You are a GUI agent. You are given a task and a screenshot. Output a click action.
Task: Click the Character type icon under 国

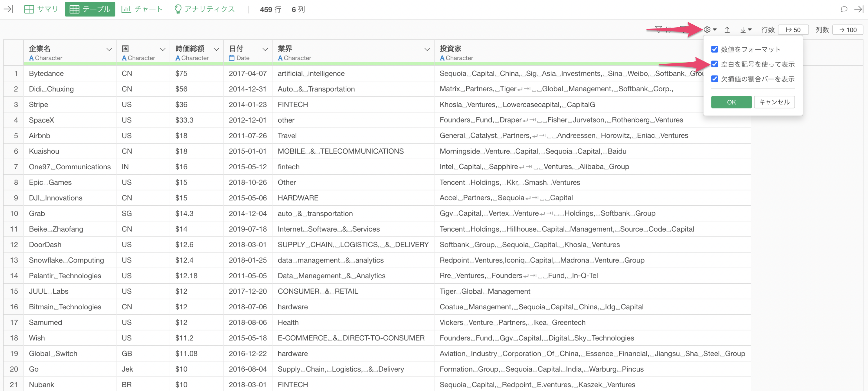tap(124, 58)
